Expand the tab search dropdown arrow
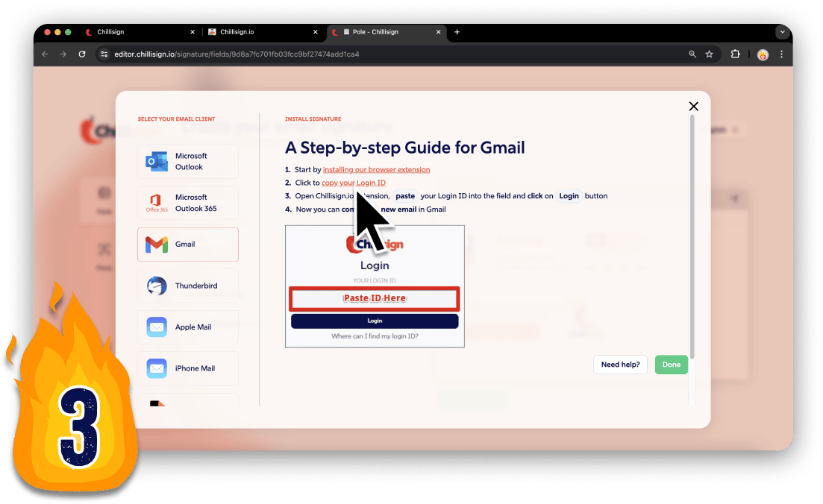 [782, 32]
